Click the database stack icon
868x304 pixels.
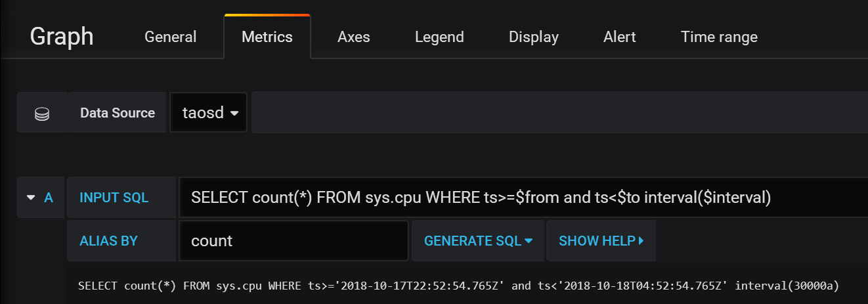(x=41, y=113)
